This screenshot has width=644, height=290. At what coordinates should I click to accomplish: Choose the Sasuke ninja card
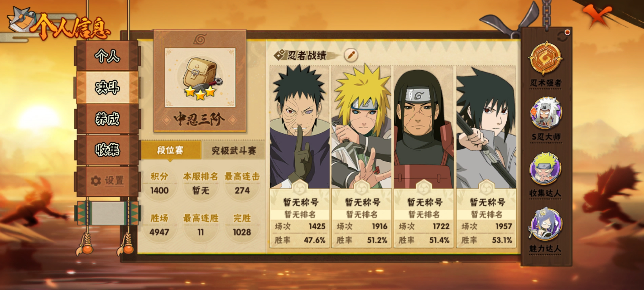(x=486, y=156)
